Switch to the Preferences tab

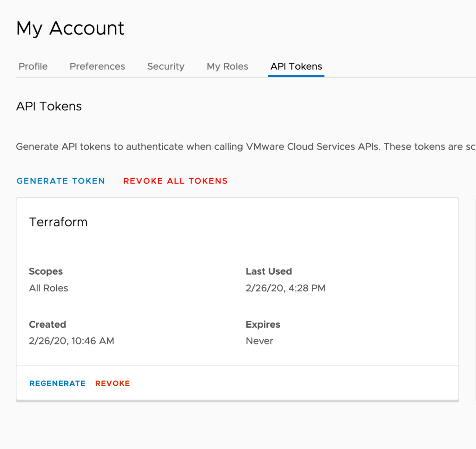(97, 66)
